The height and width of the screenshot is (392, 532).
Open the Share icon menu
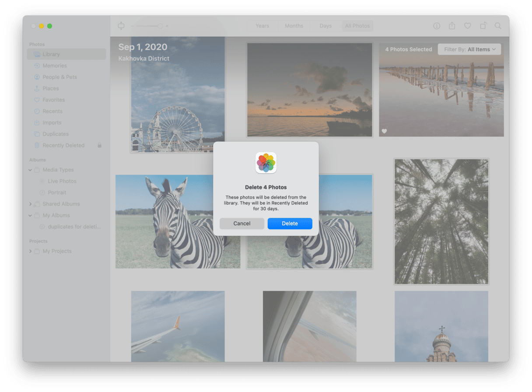tap(451, 26)
